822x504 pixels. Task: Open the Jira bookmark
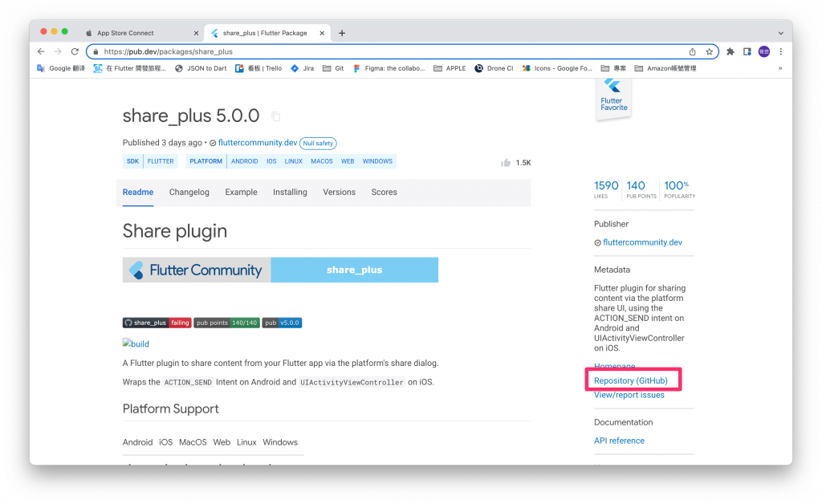303,68
